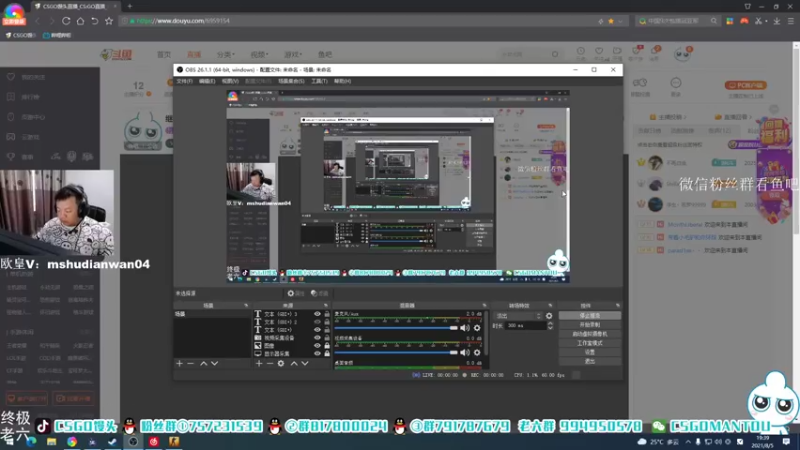Image resolution: width=800 pixels, height=450 pixels.
Task: Open the browser main menu icon
Action: coord(790,21)
